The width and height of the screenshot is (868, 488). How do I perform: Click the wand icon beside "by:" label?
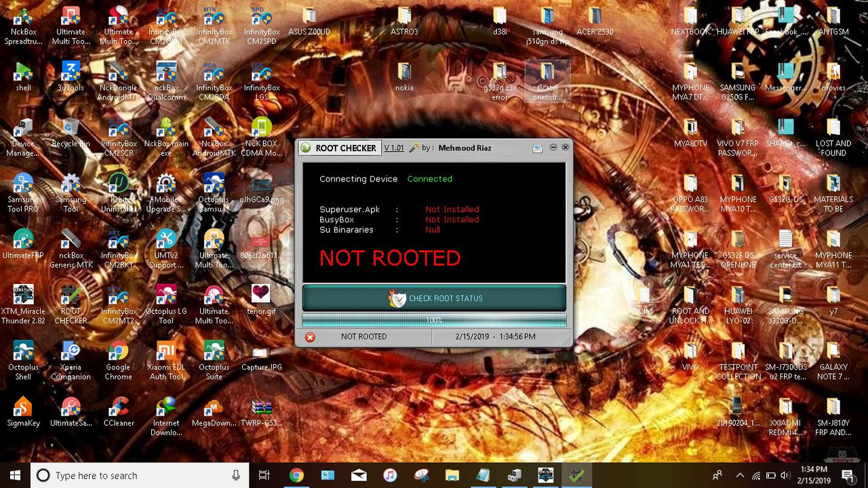click(414, 148)
